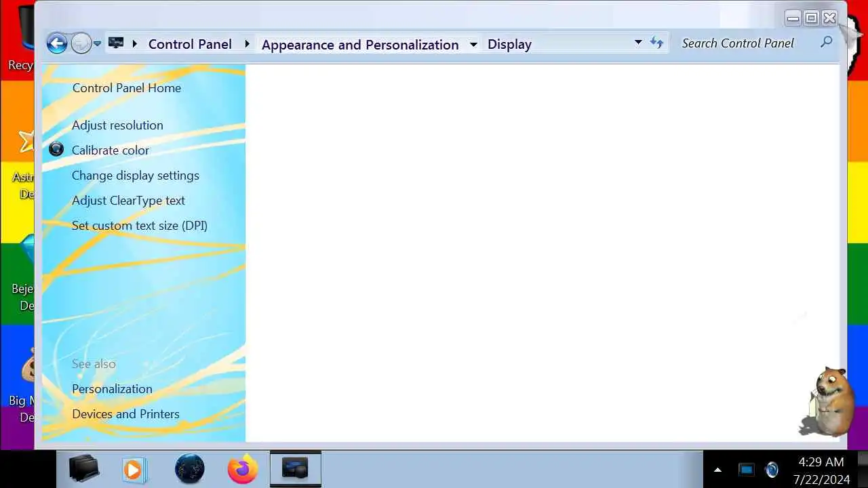Viewport: 868px width, 488px height.
Task: Open Change display settings link
Action: pyautogui.click(x=136, y=176)
